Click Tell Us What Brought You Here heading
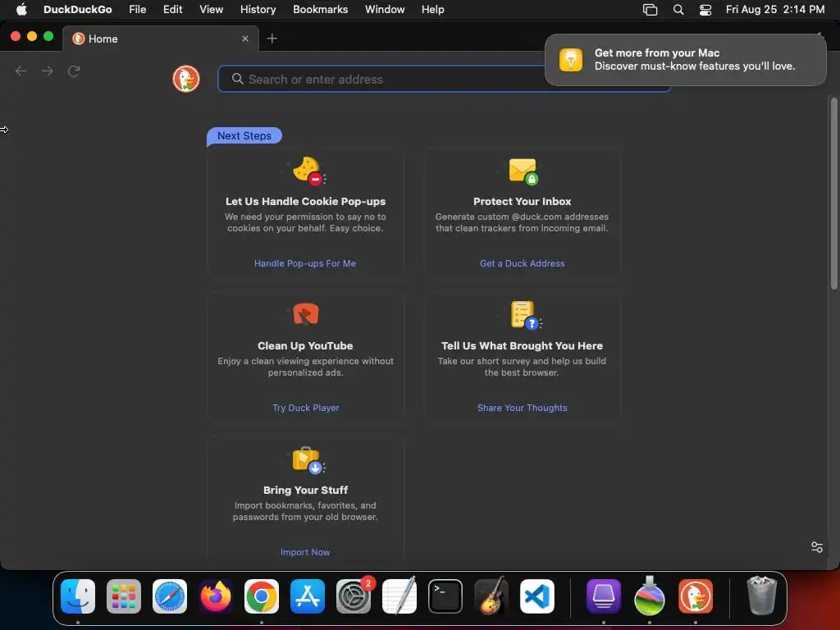840x630 pixels. (523, 346)
